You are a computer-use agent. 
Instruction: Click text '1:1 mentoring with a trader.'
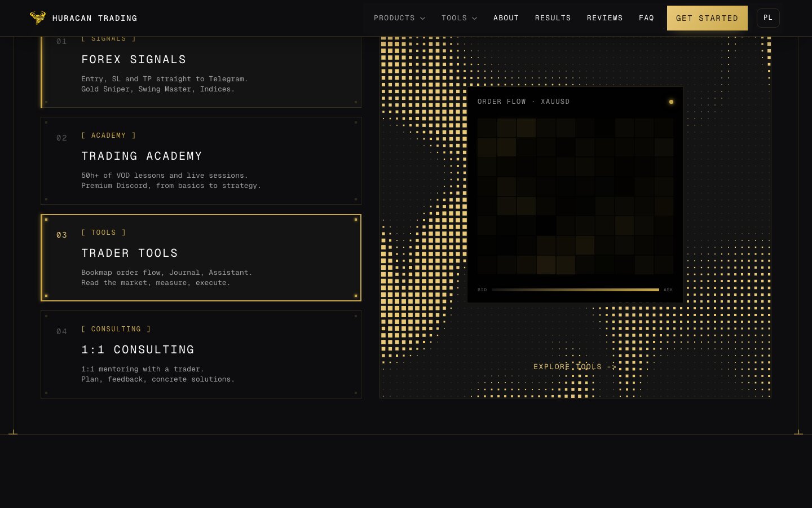coord(143,369)
